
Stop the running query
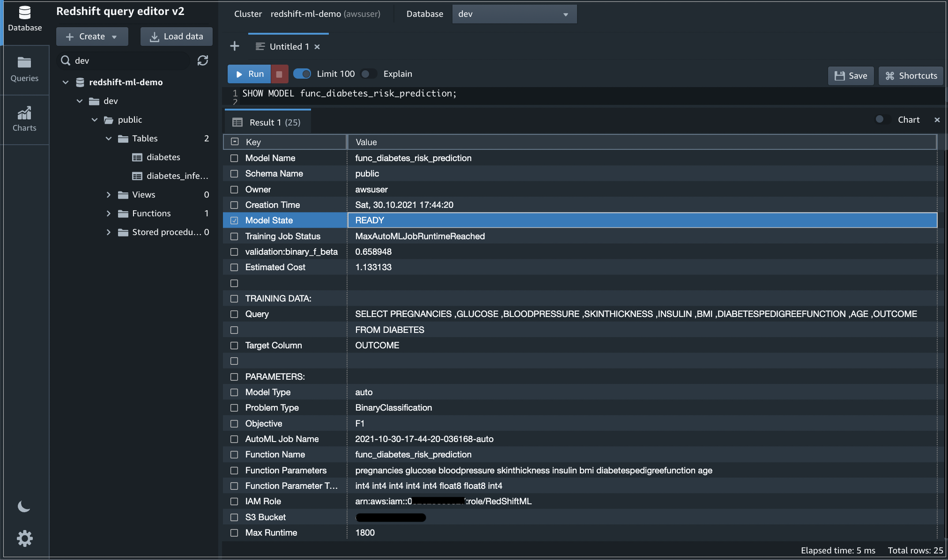[279, 74]
